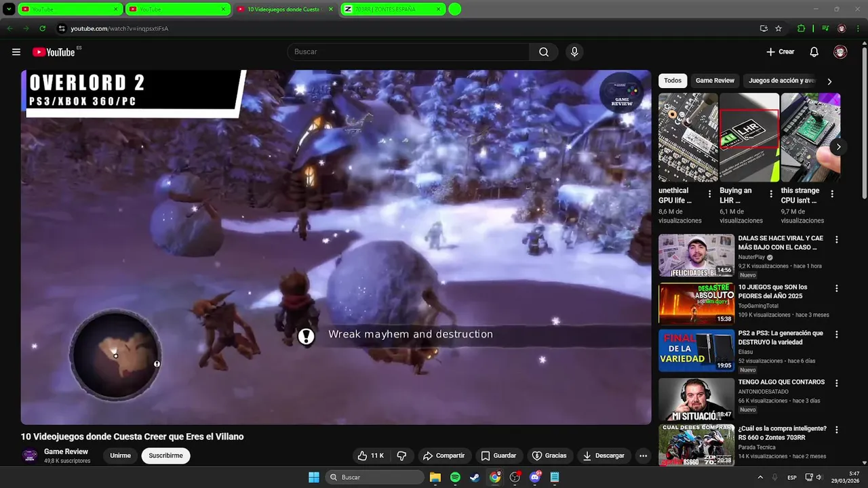Open the Game Review channel name link

coord(66,451)
